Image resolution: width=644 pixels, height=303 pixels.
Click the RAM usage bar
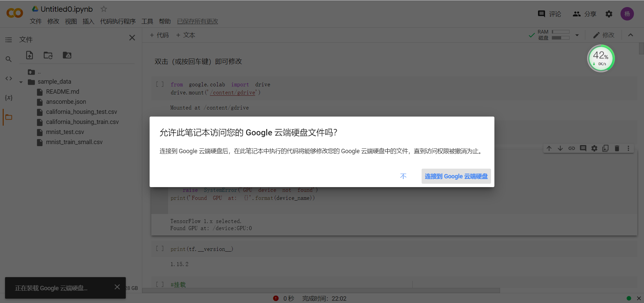pyautogui.click(x=560, y=32)
